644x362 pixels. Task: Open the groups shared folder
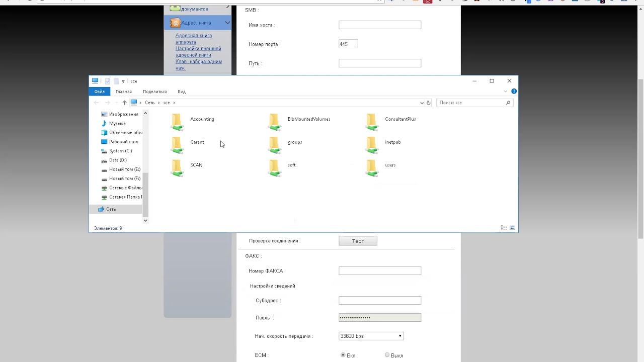[285, 145]
